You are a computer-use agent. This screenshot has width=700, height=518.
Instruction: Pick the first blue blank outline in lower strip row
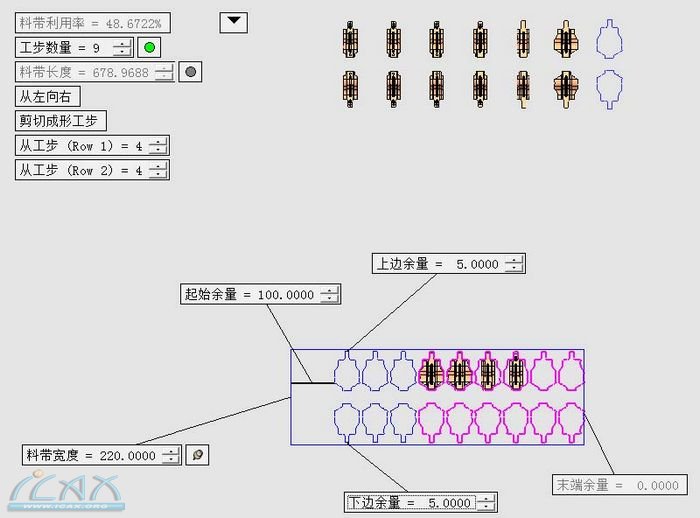click(347, 423)
